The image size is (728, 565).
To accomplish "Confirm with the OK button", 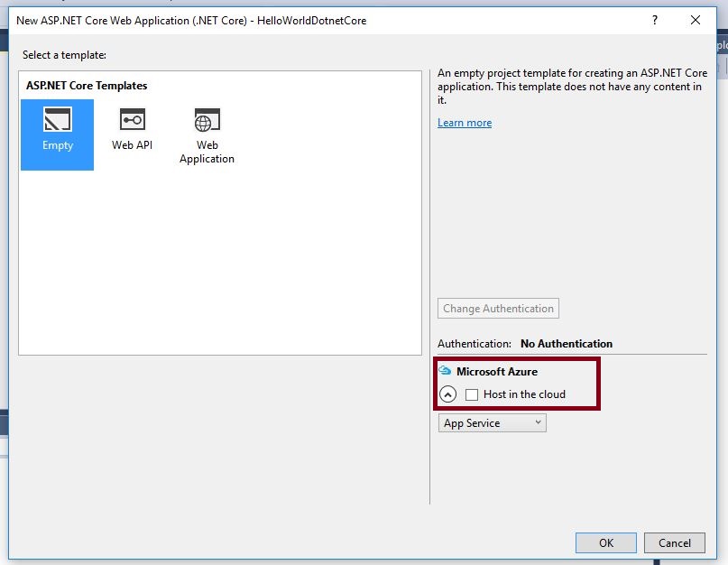I will (606, 542).
